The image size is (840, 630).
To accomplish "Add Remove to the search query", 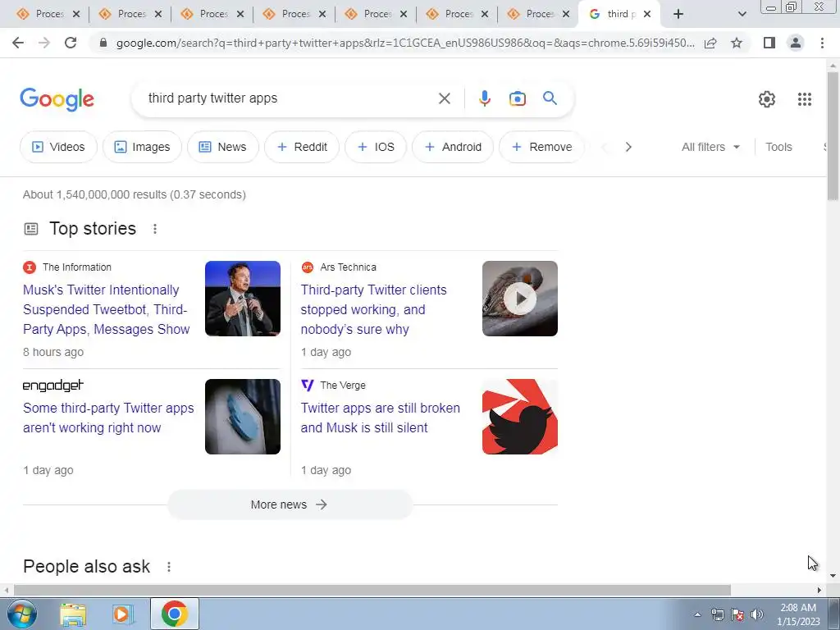I will coord(541,147).
